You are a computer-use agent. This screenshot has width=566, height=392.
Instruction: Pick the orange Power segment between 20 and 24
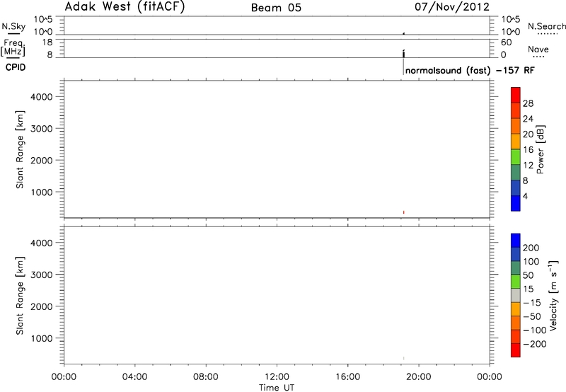[516, 127]
